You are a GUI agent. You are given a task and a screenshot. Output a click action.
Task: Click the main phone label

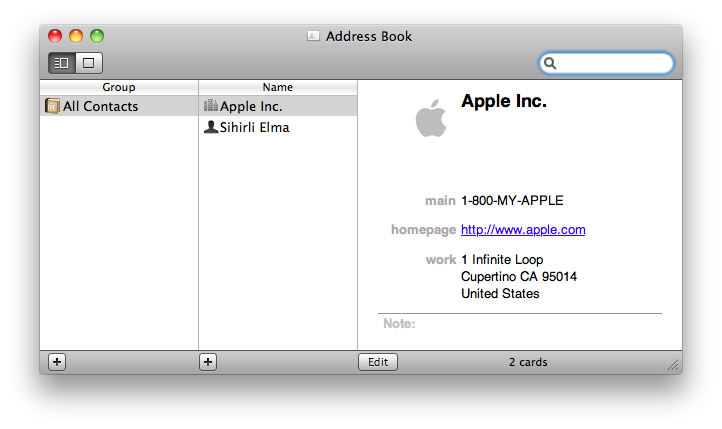(440, 201)
